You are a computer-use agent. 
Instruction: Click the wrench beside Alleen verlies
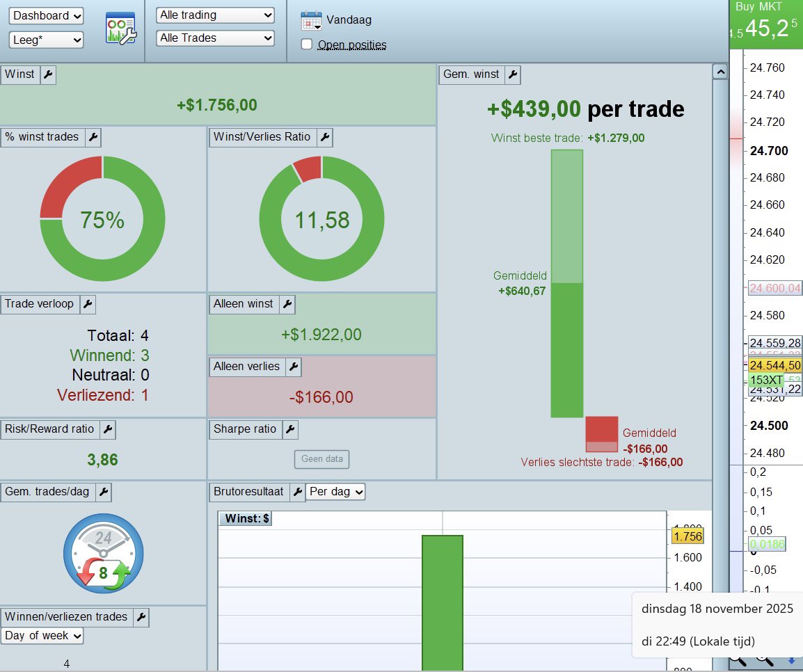tap(294, 367)
